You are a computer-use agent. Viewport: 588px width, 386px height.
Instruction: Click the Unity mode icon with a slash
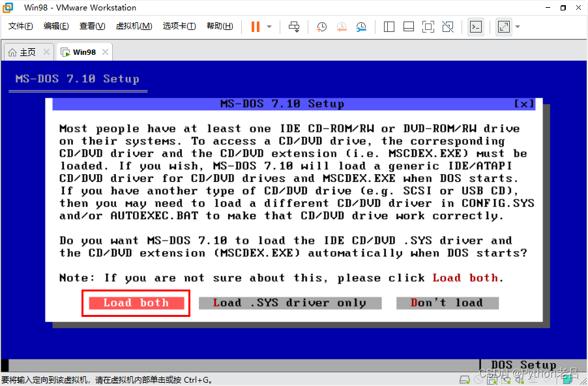pos(448,27)
